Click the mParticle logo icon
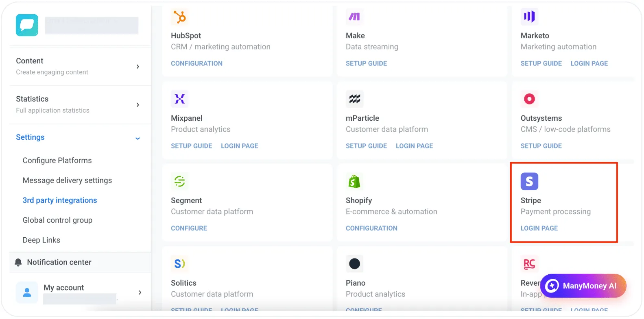 354,99
